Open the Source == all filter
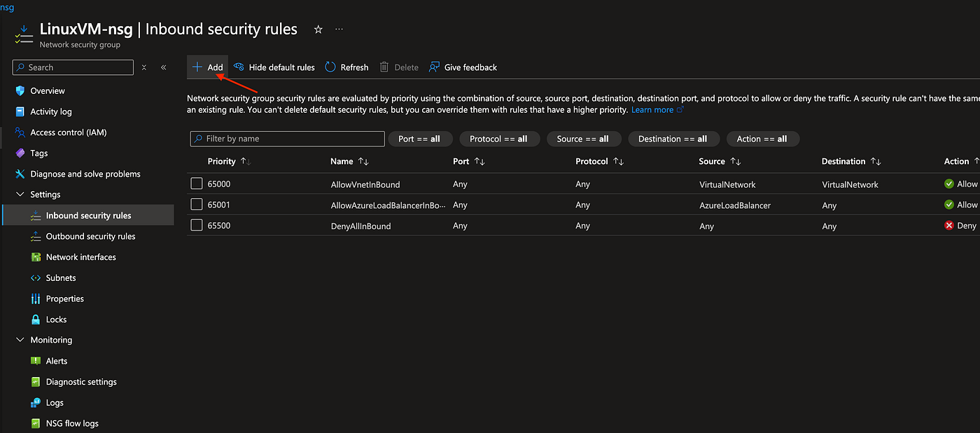Image resolution: width=980 pixels, height=433 pixels. [583, 139]
